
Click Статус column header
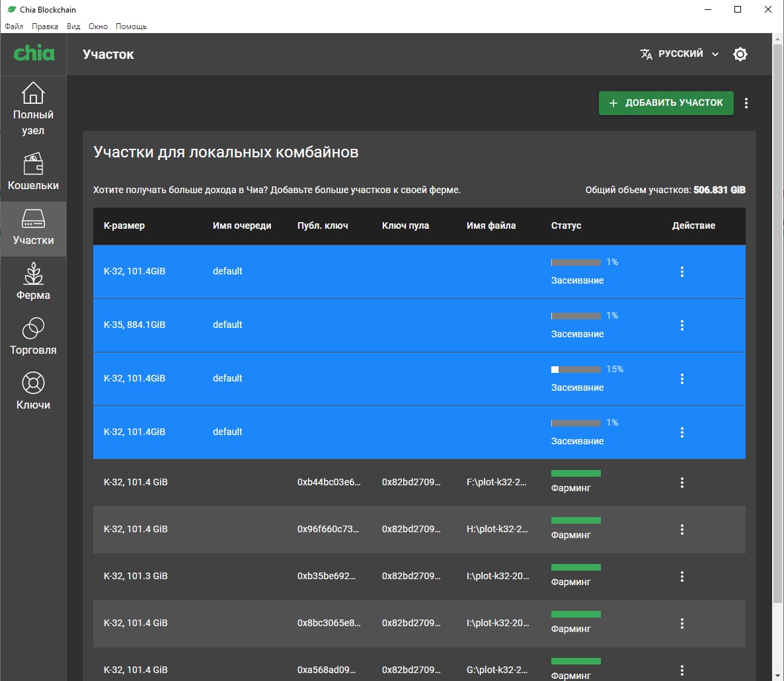pyautogui.click(x=566, y=225)
